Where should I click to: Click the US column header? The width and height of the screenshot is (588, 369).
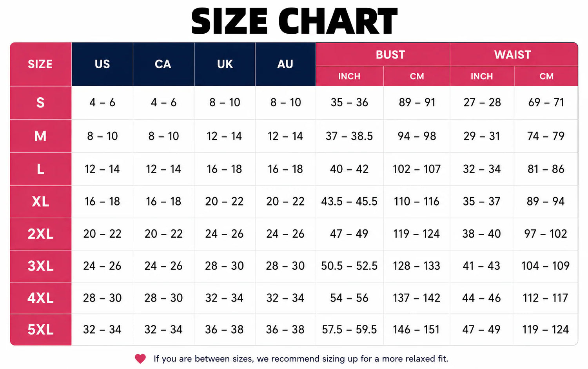[102, 64]
